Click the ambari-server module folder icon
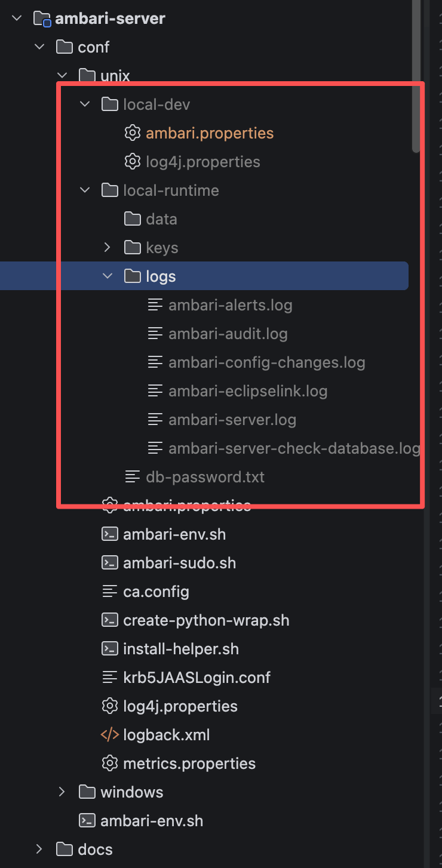Screen dimensions: 442x868 pyautogui.click(x=42, y=19)
